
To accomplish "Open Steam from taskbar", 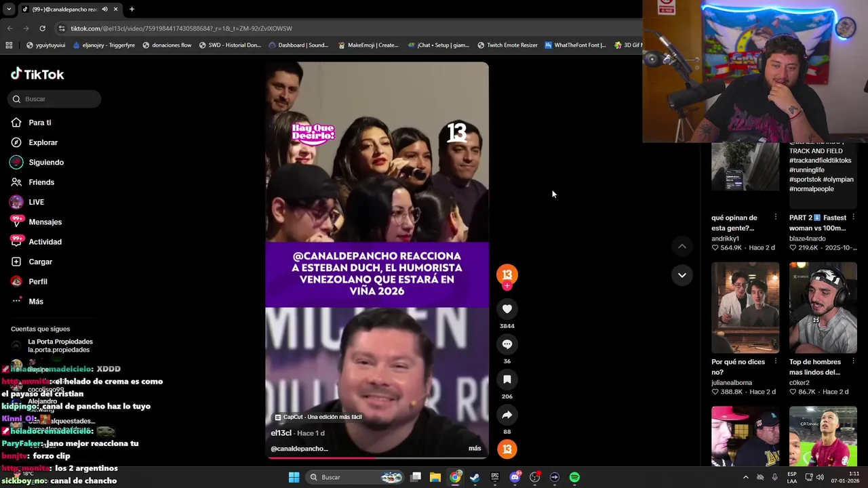I will [475, 477].
